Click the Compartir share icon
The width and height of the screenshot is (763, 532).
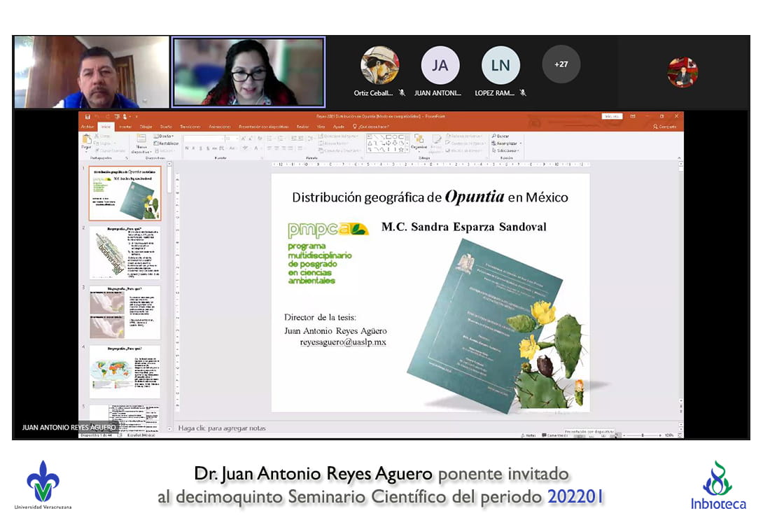click(x=665, y=127)
